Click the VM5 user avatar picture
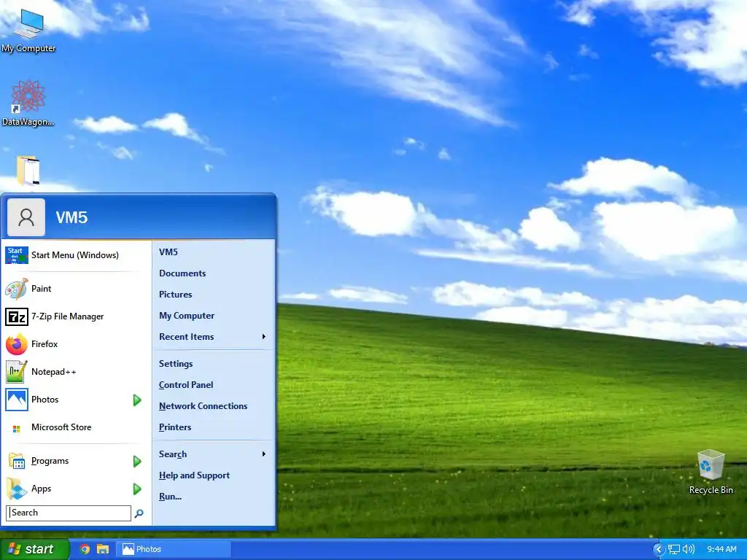The height and width of the screenshot is (560, 747). point(26,217)
